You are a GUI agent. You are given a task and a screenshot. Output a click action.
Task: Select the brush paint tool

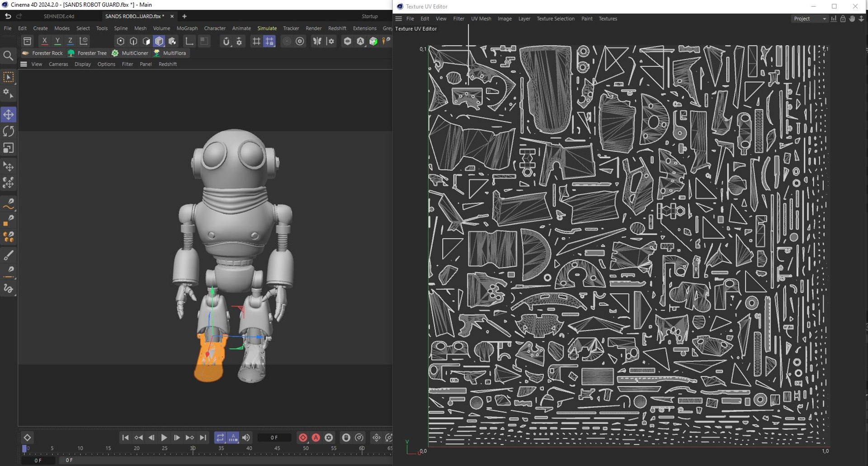(9, 256)
